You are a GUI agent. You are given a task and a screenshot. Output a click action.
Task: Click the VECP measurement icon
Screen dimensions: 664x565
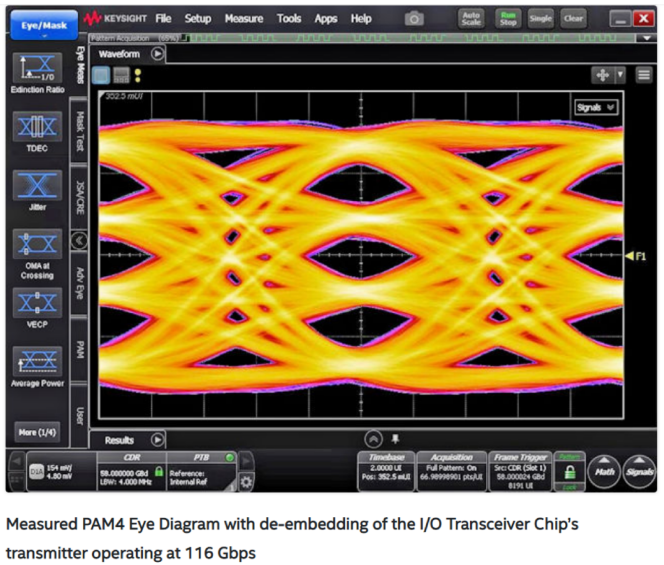click(x=36, y=304)
